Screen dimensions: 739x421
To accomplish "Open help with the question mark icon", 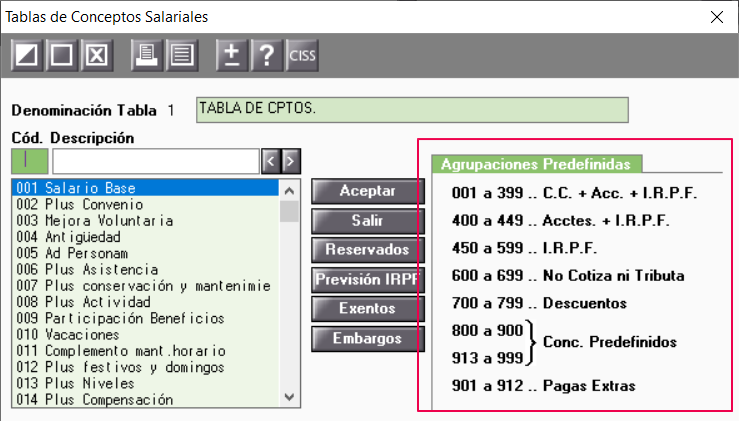I will [x=267, y=56].
